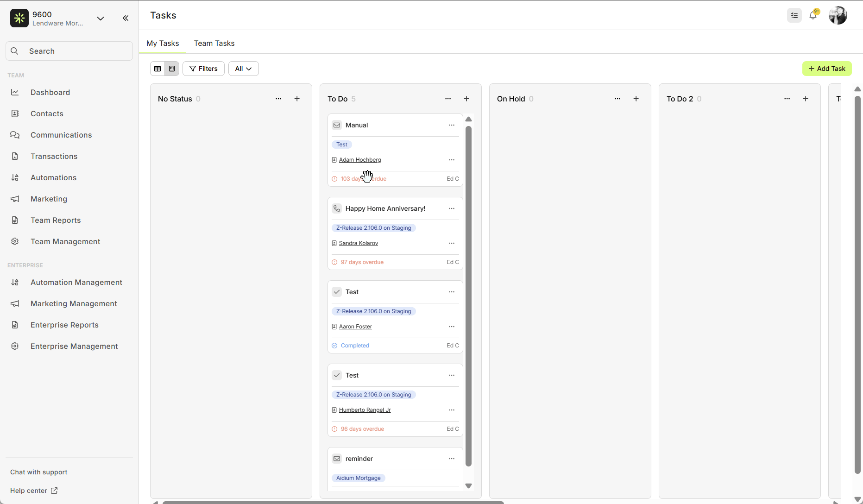Open the task list icon in header
Image resolution: width=863 pixels, height=504 pixels.
point(794,15)
